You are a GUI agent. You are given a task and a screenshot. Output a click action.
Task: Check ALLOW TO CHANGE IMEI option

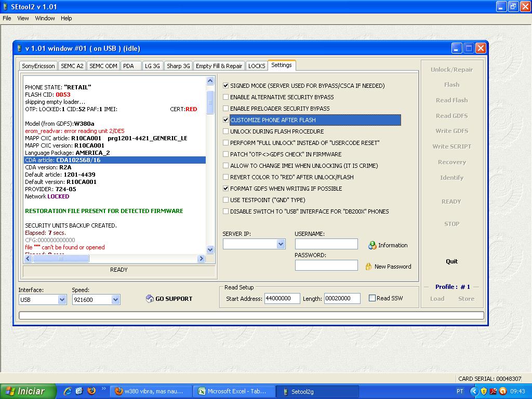click(x=225, y=166)
